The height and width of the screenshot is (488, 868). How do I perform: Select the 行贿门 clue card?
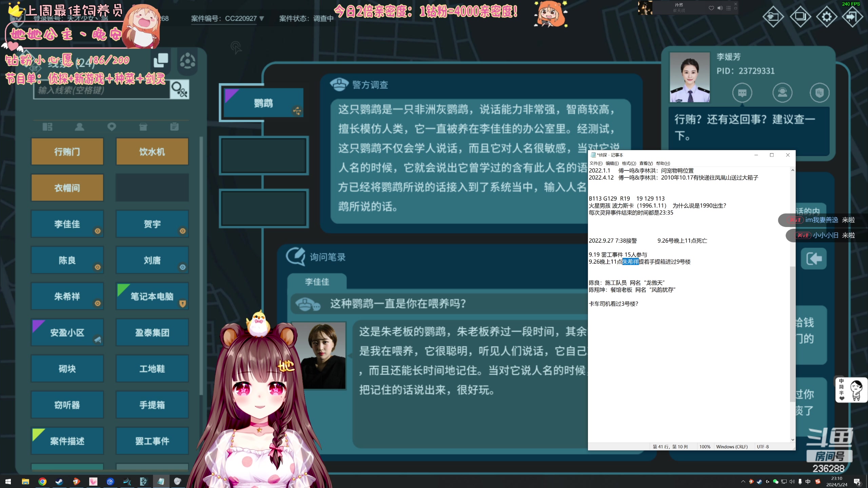click(67, 151)
